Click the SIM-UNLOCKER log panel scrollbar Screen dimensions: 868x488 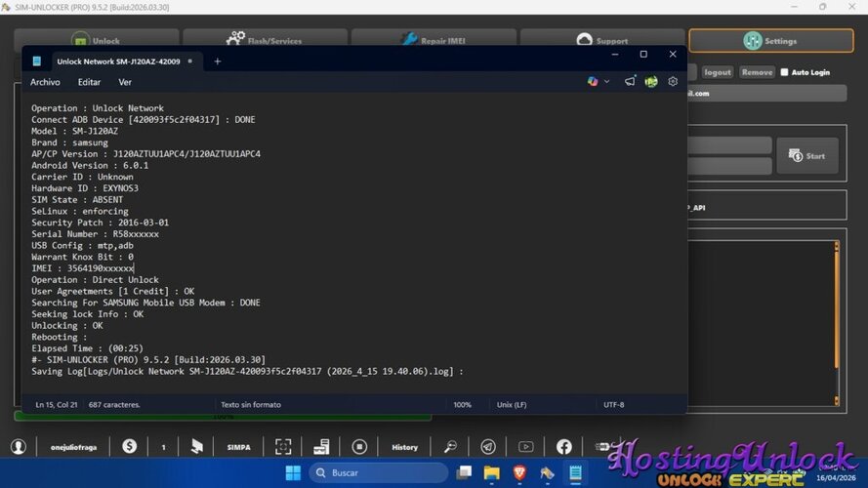tap(837, 323)
